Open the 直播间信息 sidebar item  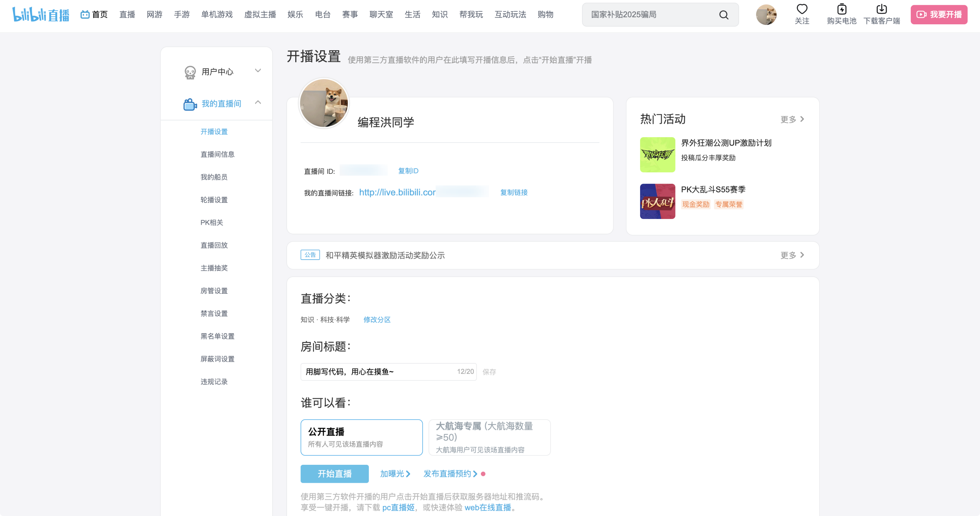coord(217,154)
